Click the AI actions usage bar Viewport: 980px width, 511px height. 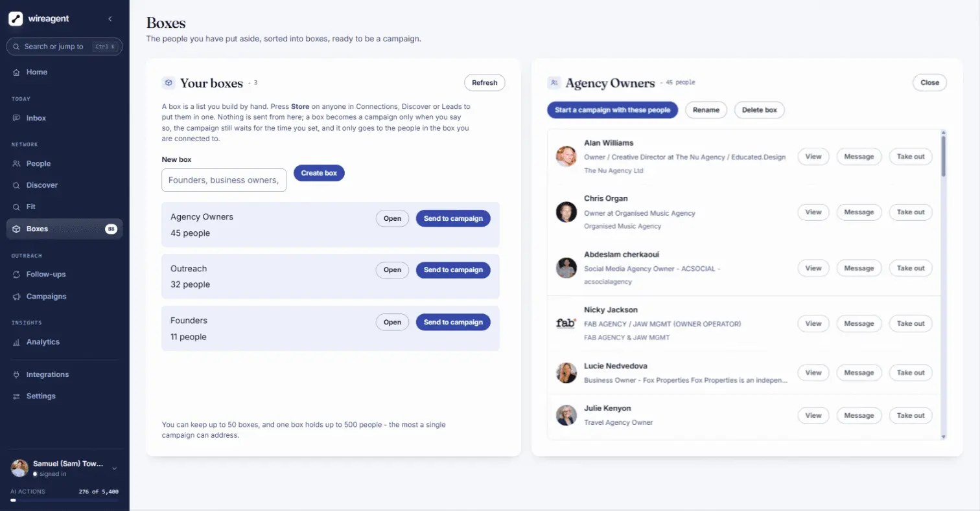(x=64, y=500)
